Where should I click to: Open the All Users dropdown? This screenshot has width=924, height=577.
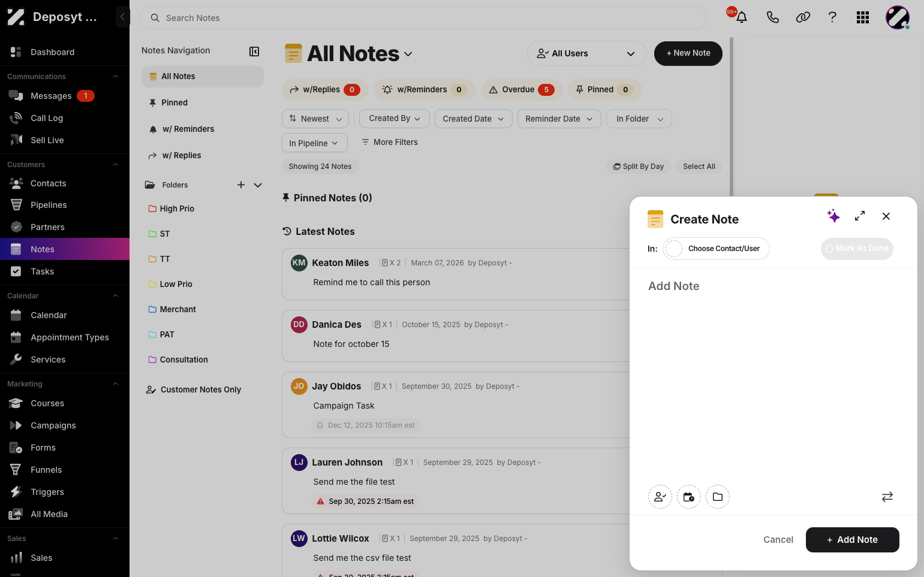(x=586, y=53)
